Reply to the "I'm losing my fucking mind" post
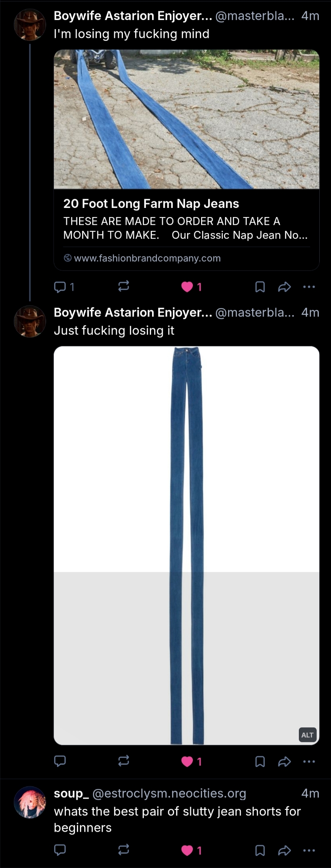This screenshot has height=868, width=331. [60, 286]
